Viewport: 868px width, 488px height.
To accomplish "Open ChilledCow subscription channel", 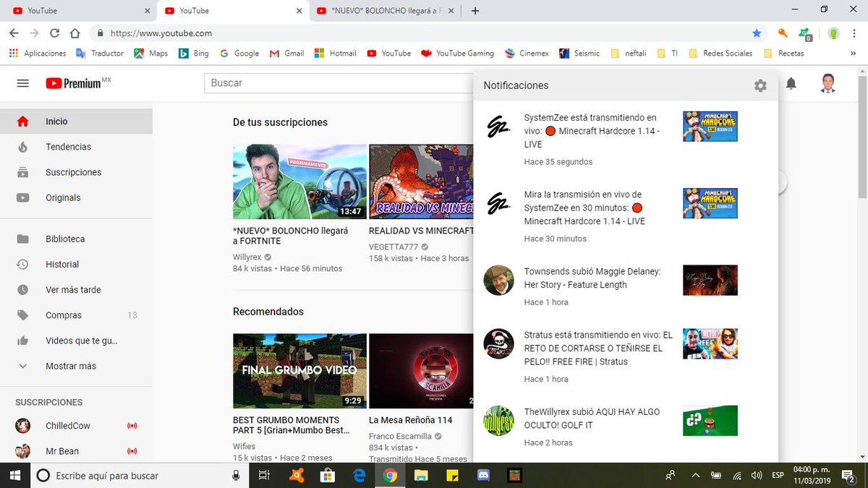I will (x=76, y=426).
